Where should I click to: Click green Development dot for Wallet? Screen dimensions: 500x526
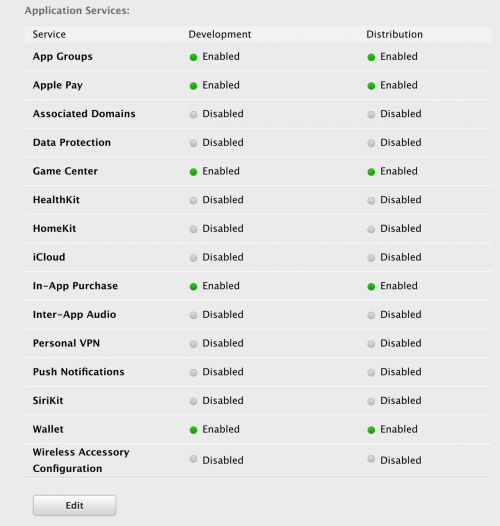click(x=193, y=430)
